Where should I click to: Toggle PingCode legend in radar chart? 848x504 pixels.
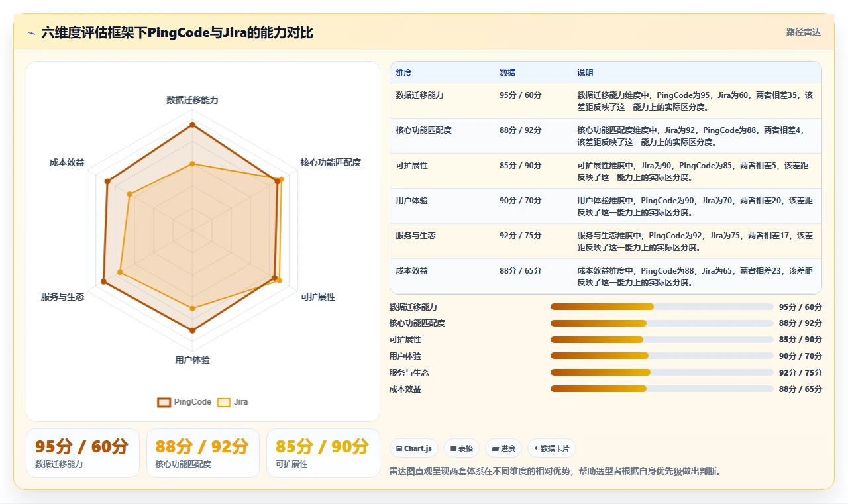coord(184,402)
